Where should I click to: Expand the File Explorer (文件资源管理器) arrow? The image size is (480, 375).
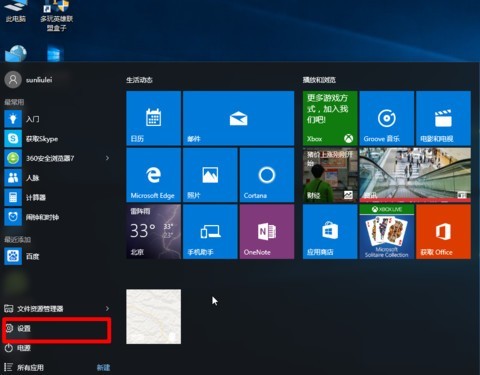[107, 309]
